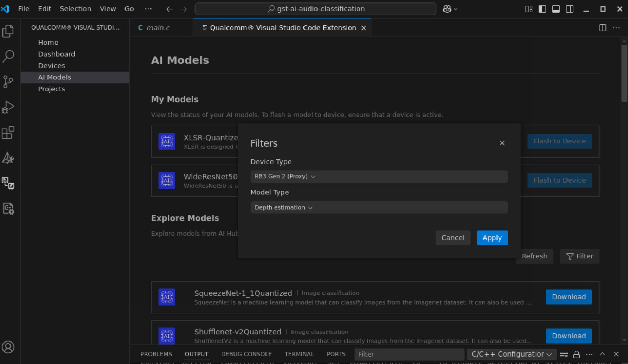628x364 pixels.
Task: Open Dashboard in Qualcomm sidebar
Action: [75, 54]
